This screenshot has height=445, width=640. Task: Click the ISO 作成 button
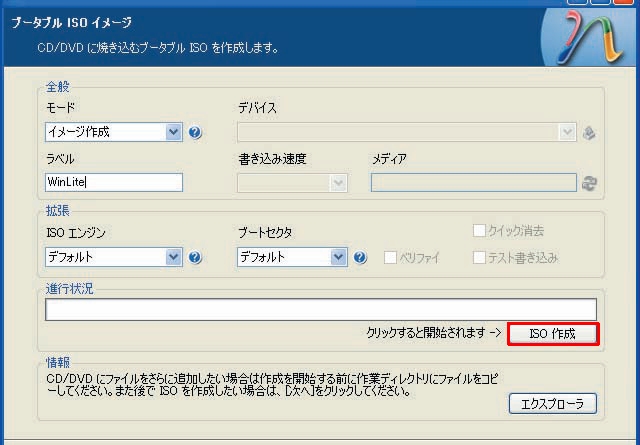point(553,334)
